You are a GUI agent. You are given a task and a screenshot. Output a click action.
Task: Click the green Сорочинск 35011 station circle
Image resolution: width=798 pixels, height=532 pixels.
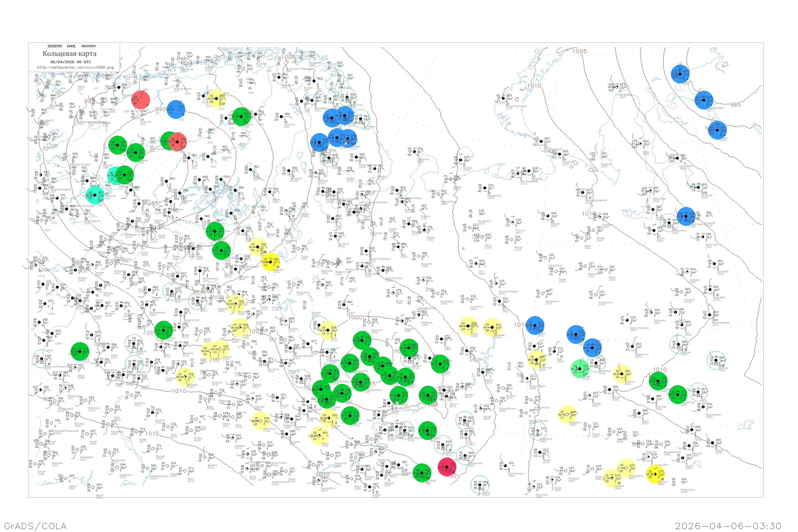(422, 473)
